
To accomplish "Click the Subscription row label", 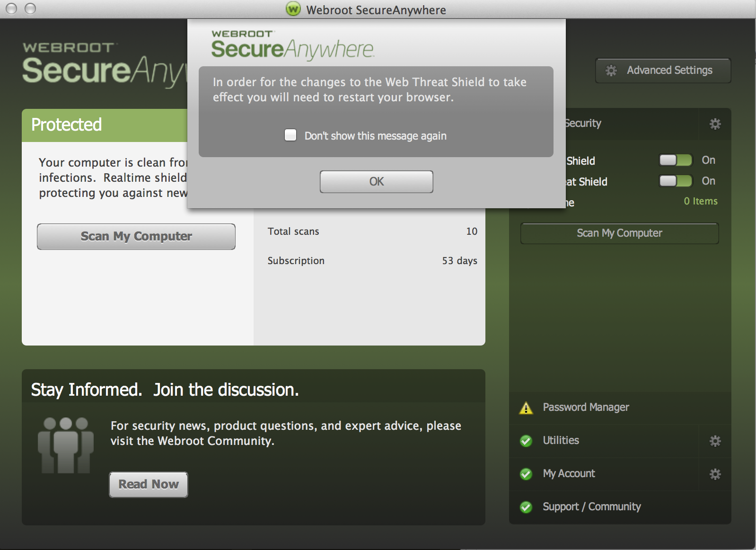I will coord(296,261).
